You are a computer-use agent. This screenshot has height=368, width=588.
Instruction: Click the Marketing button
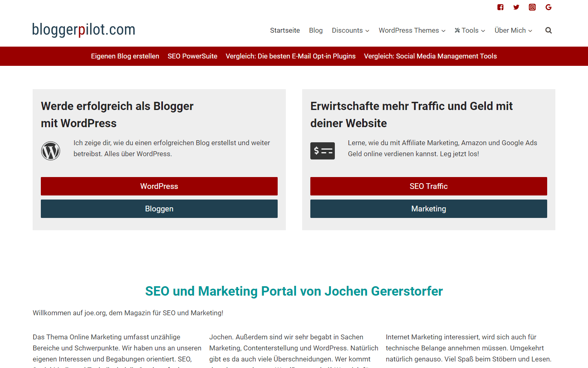tap(429, 209)
